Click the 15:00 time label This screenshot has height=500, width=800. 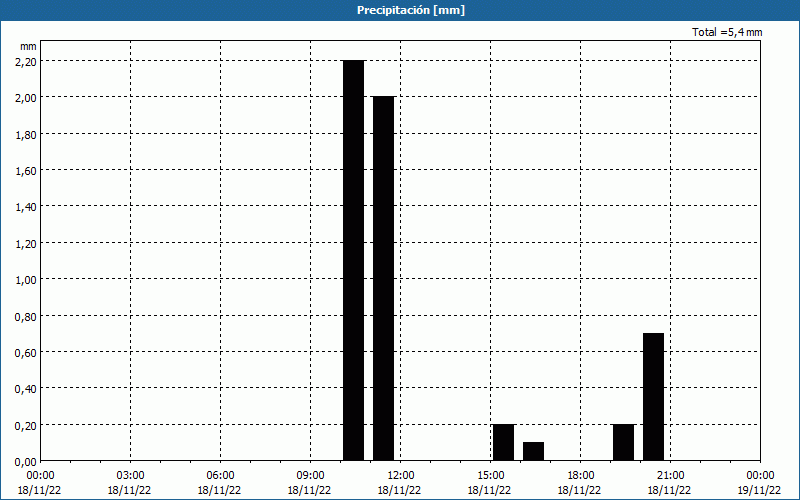pos(491,476)
